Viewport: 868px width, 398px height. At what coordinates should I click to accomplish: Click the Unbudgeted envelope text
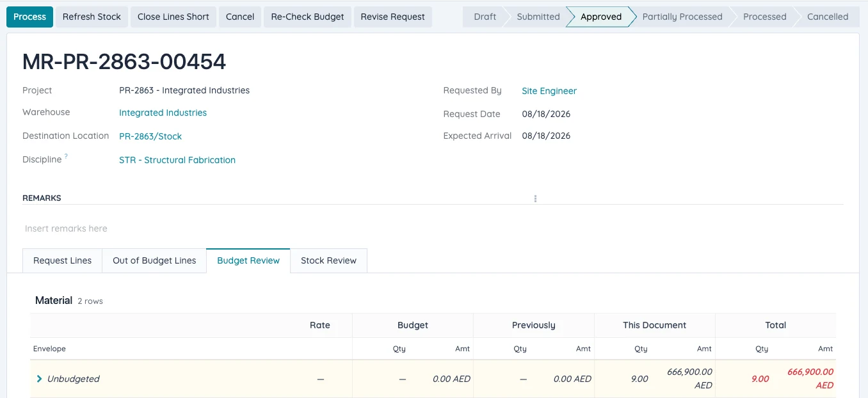[x=74, y=379]
